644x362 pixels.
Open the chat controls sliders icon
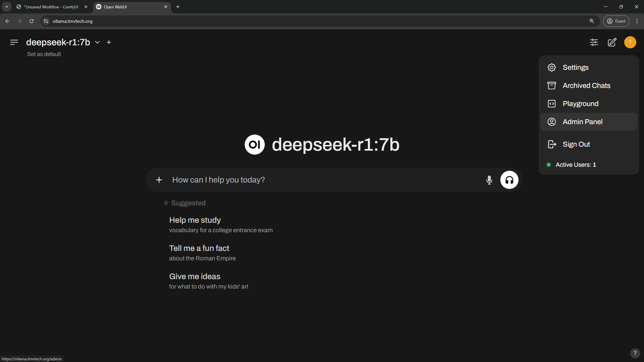tap(594, 42)
